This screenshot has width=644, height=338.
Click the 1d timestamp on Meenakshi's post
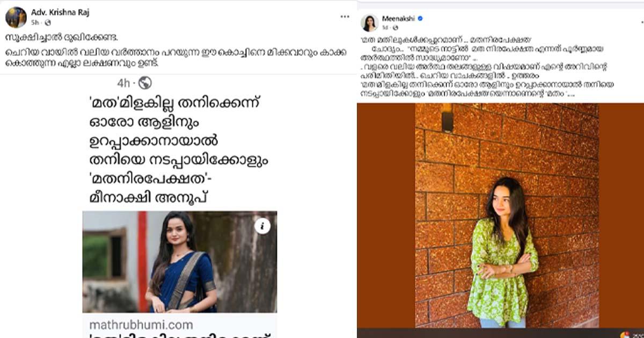(386, 27)
